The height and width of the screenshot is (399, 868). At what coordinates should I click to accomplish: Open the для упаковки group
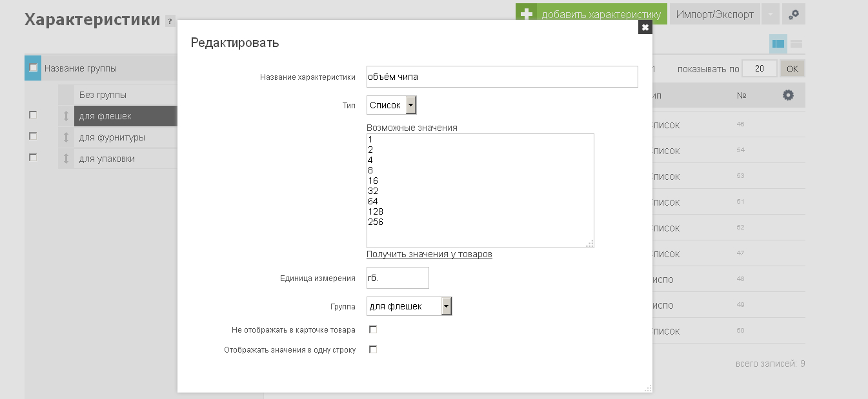click(107, 159)
